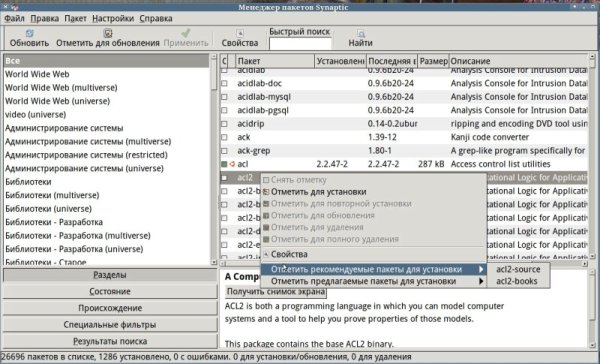600x364 pixels.
Task: Click installed status box for acl
Action: (224, 164)
